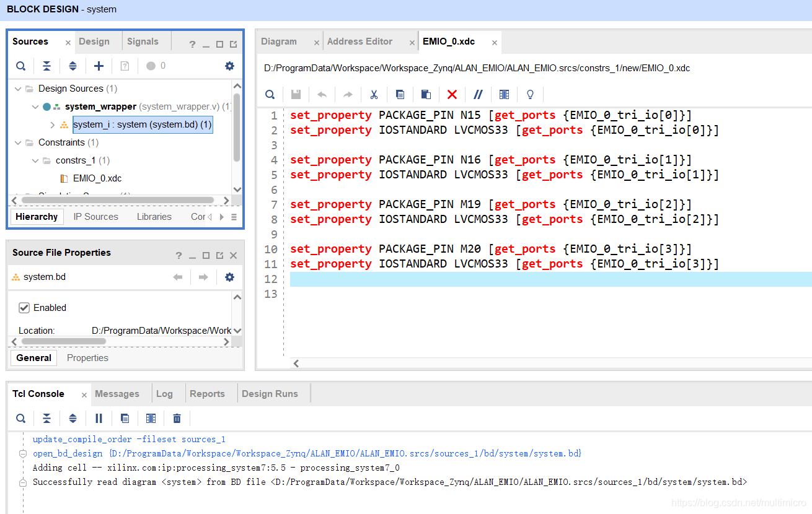Clear Tcl Console with trash icon
The height and width of the screenshot is (514, 812).
pos(177,419)
